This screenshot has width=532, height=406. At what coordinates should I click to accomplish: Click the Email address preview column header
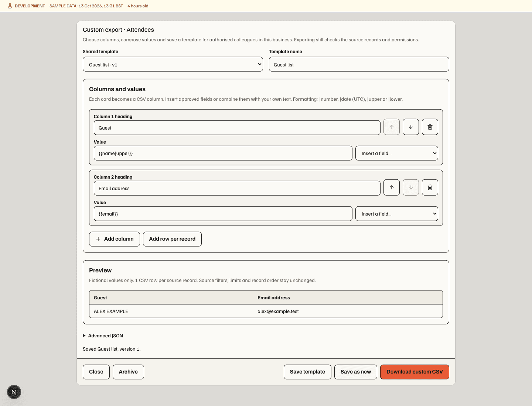[348, 297]
